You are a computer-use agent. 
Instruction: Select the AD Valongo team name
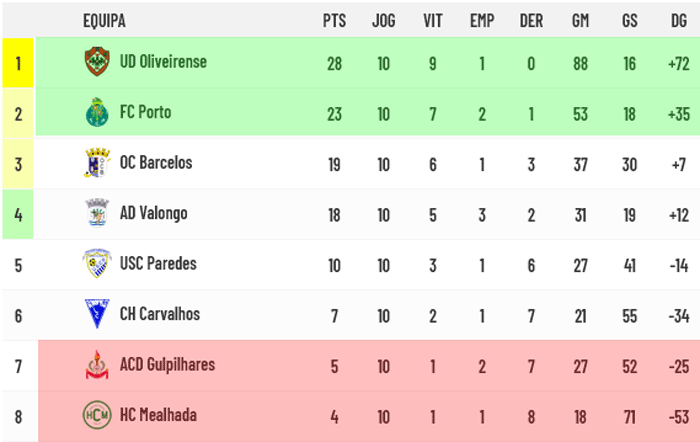153,213
